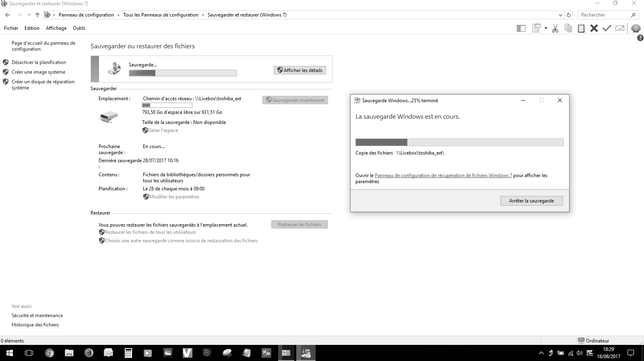644x361 pixels.
Task: Open the Affichage menu
Action: (x=56, y=28)
